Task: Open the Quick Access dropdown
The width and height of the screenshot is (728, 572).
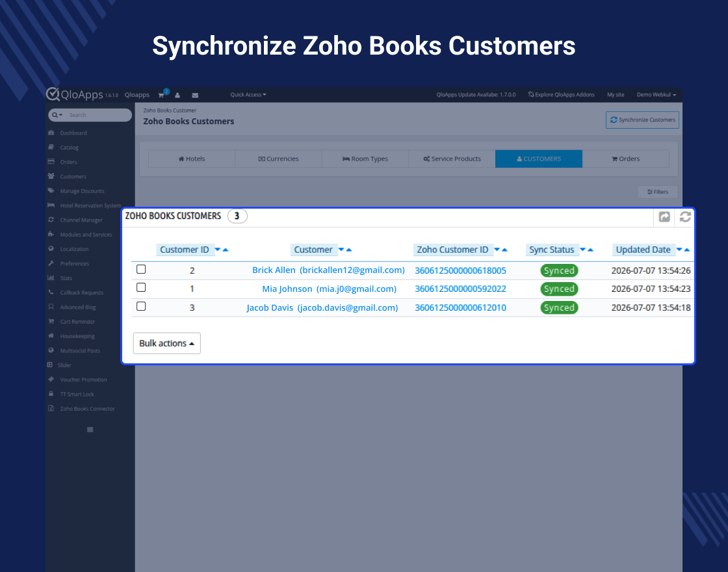Action: pyautogui.click(x=248, y=95)
